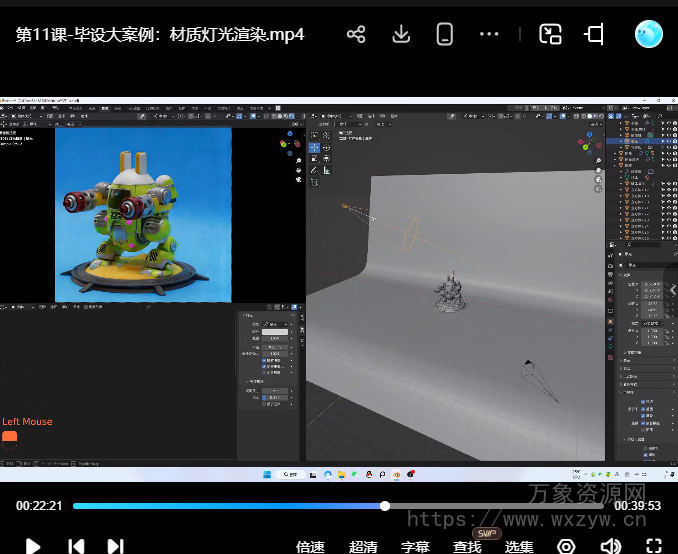Screen dimensions: 678x554
Task: Open the blue user avatar
Action: [x=649, y=34]
